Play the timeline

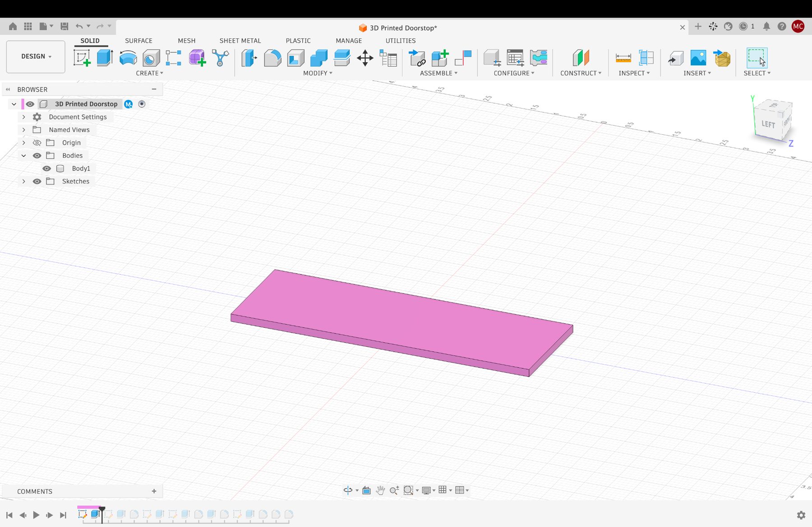coord(36,515)
